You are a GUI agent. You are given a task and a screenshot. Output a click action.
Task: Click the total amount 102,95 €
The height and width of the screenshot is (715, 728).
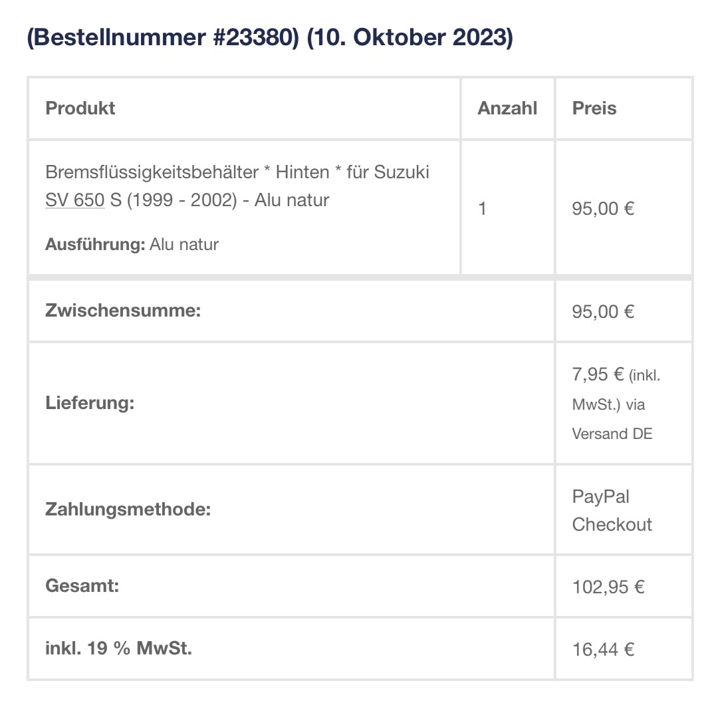(x=608, y=587)
